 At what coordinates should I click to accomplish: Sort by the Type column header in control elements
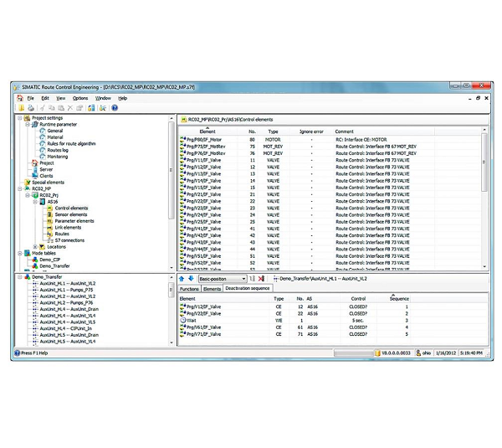[273, 131]
